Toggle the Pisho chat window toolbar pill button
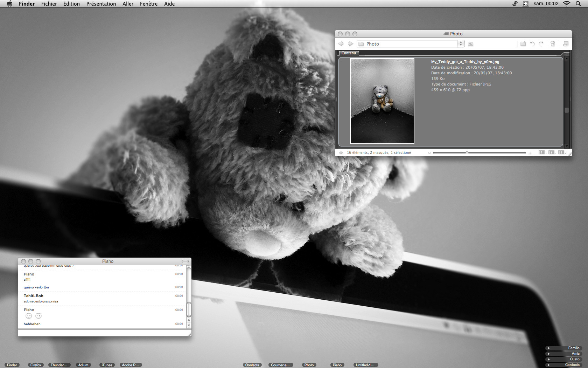 (x=185, y=261)
